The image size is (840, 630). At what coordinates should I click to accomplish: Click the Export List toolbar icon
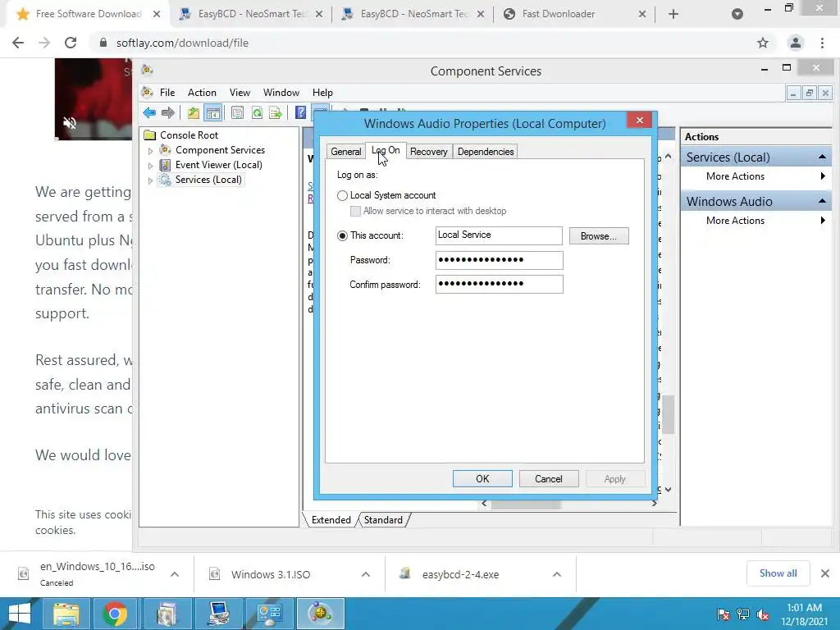point(276,112)
